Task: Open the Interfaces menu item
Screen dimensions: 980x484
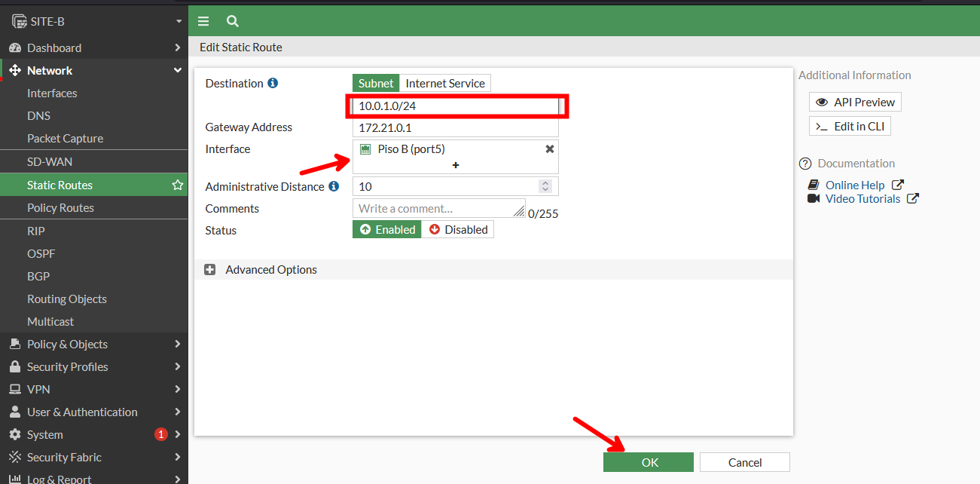Action: 52,93
